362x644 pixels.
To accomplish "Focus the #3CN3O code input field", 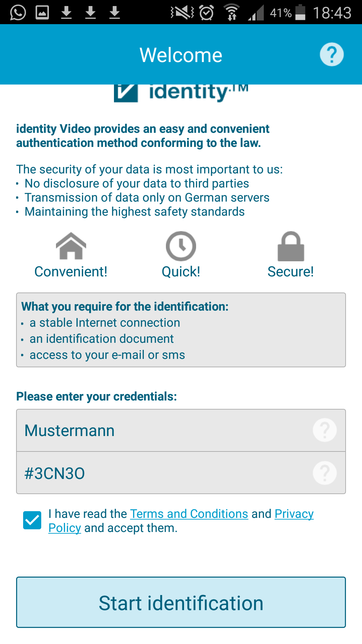I will click(x=181, y=473).
